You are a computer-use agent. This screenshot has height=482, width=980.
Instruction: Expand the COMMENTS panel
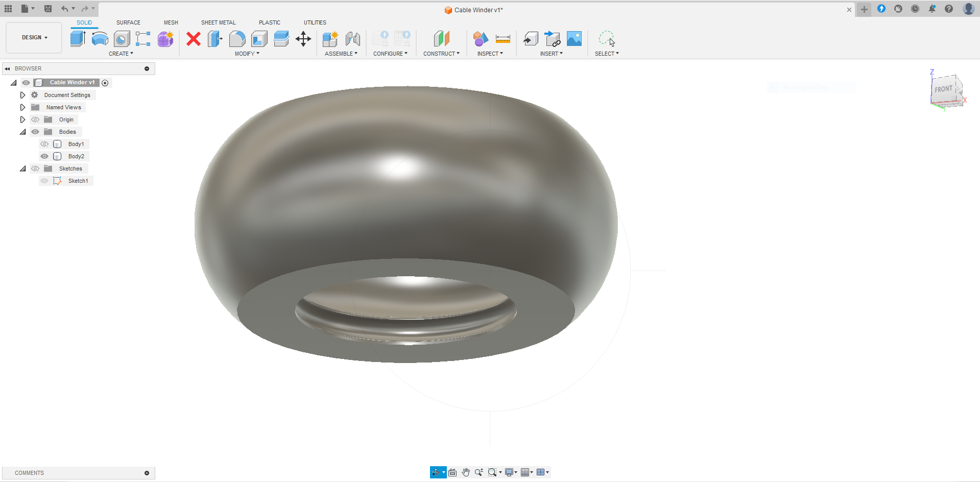pyautogui.click(x=147, y=473)
